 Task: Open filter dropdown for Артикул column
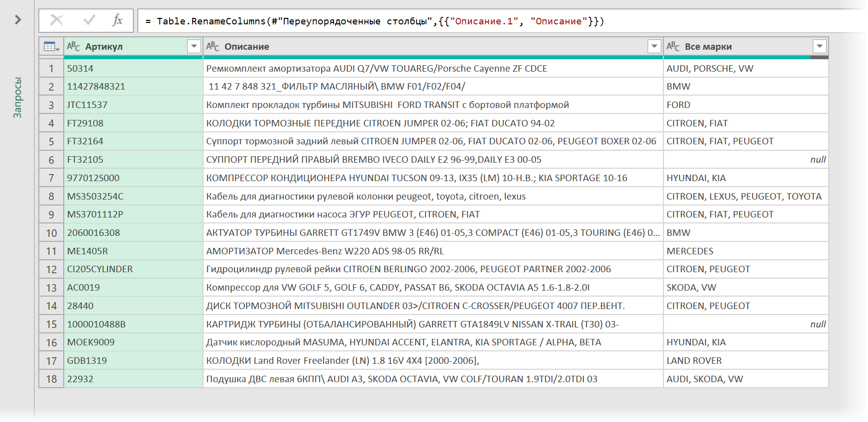coord(194,46)
